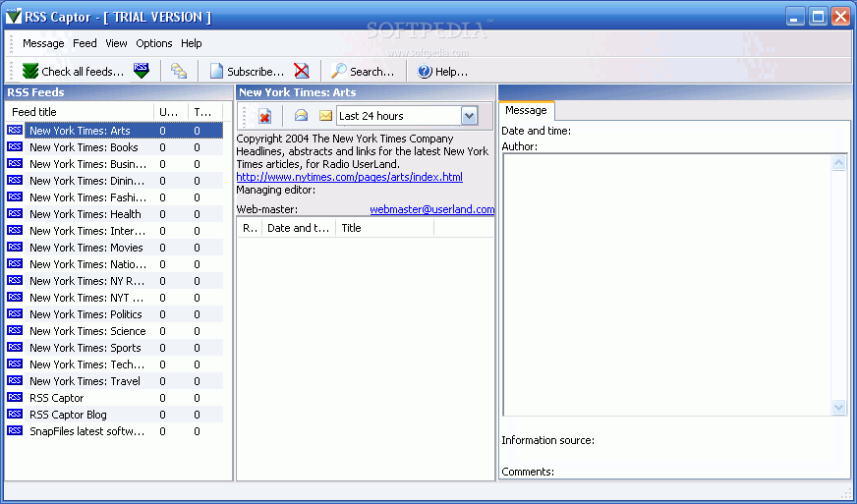Click the message body scroll up arrow
The height and width of the screenshot is (504, 857).
838,162
